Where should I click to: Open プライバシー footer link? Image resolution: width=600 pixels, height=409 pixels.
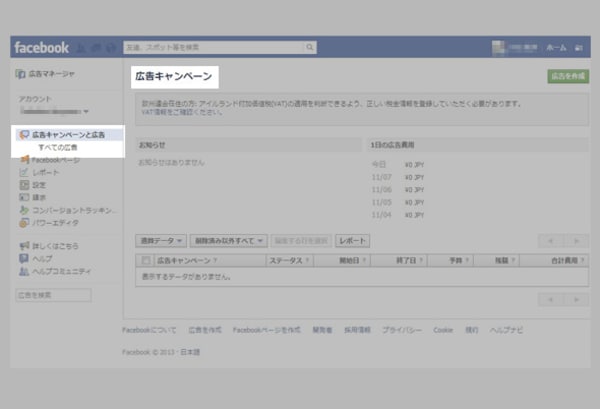point(402,330)
